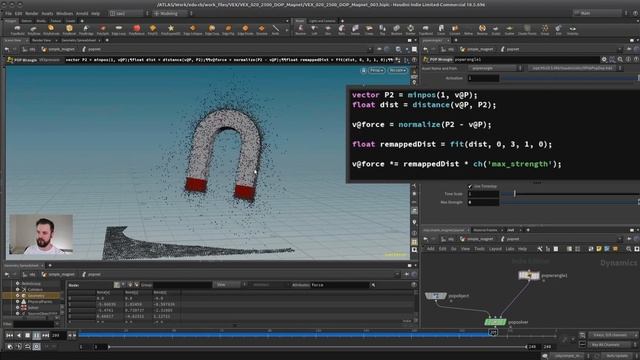Open the Windows menu
640x360 pixels.
click(64, 13)
